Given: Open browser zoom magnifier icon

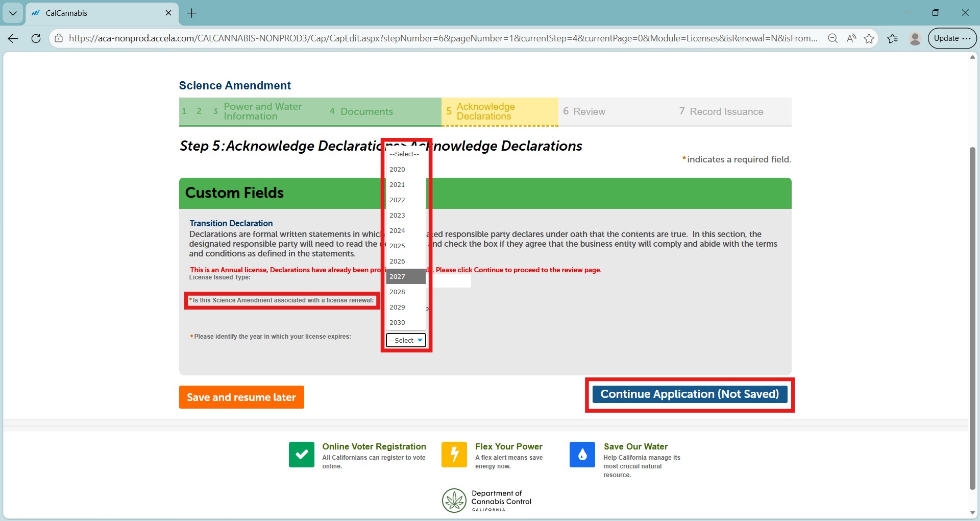Looking at the screenshot, I should (832, 38).
